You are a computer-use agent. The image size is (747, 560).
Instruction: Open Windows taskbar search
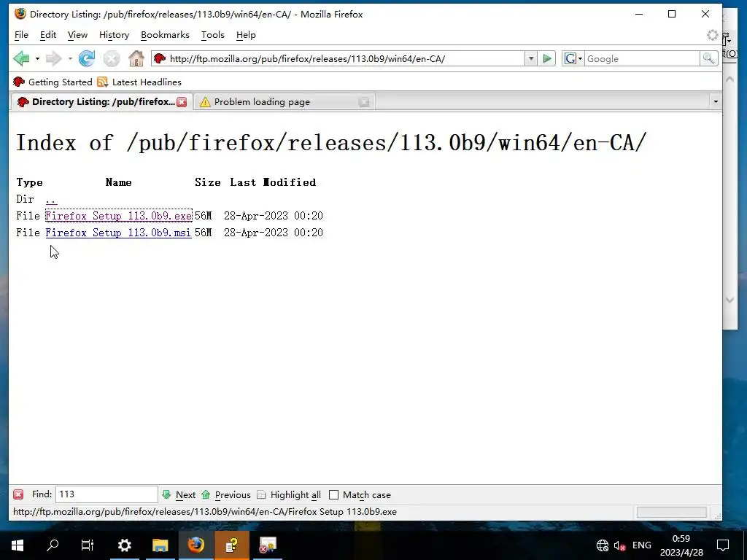tap(53, 545)
